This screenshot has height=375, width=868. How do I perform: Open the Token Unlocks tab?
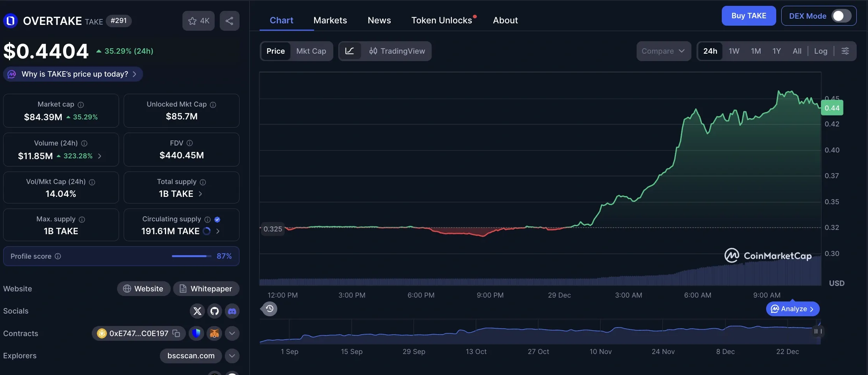click(442, 20)
